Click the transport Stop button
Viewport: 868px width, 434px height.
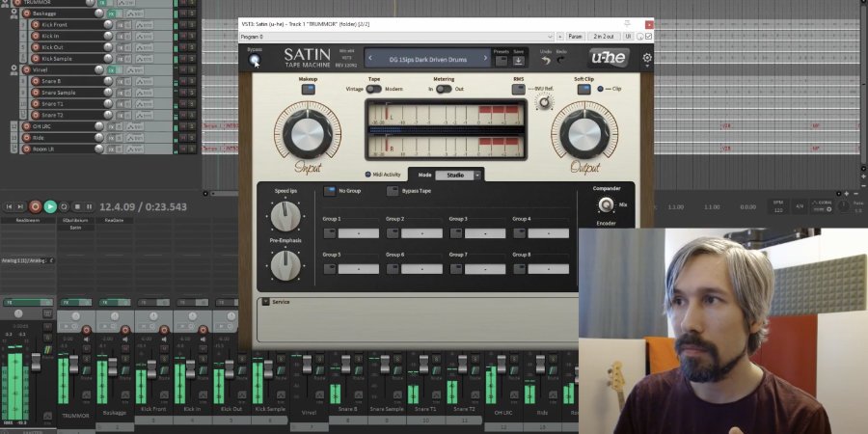click(x=77, y=206)
